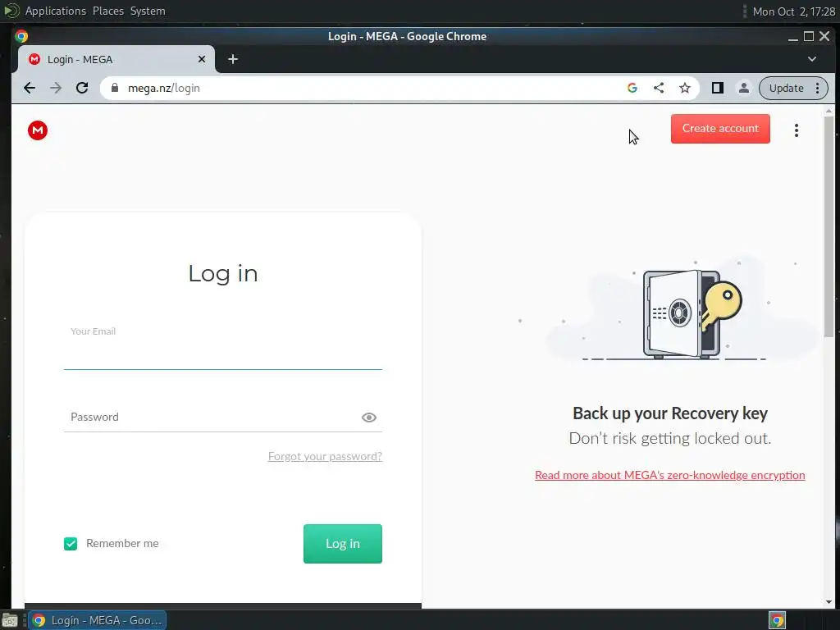Viewport: 840px width, 630px height.
Task: Select the Login - MEGA tab
Action: 116,59
